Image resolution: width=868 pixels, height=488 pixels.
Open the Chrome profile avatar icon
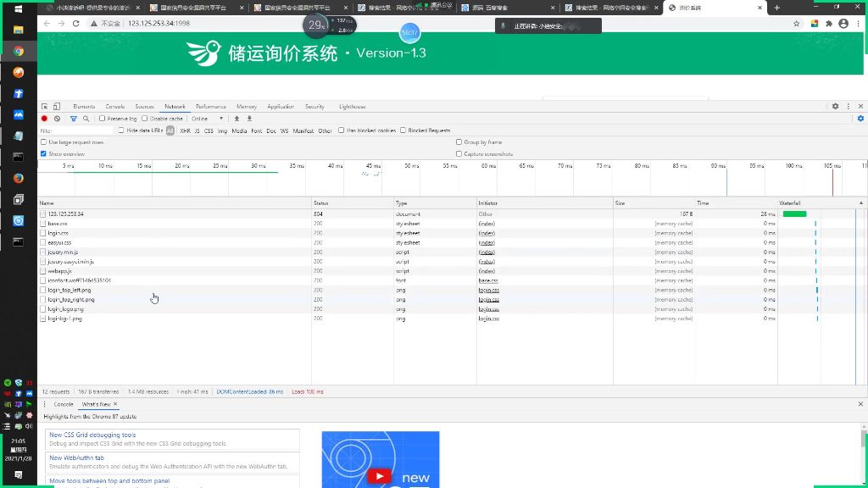843,23
